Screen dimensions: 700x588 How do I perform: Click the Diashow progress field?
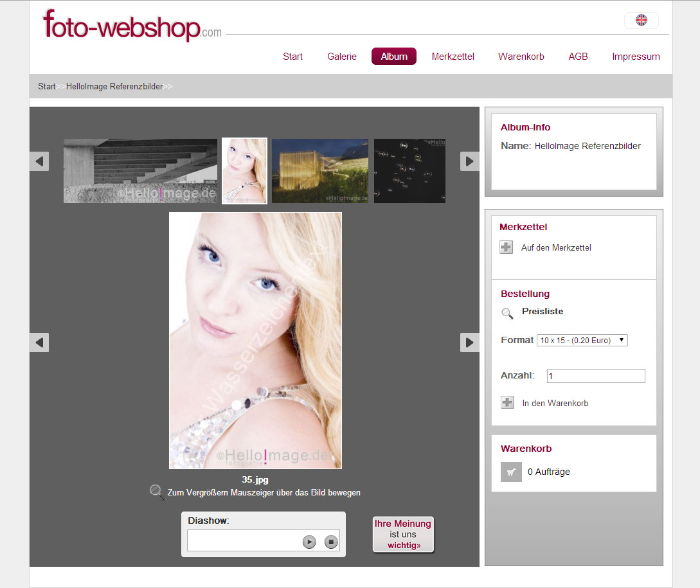point(264,540)
